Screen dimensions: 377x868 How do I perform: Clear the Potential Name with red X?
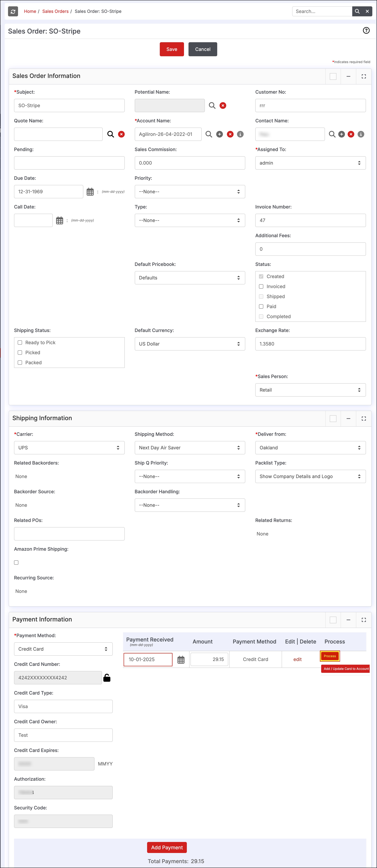tap(223, 105)
